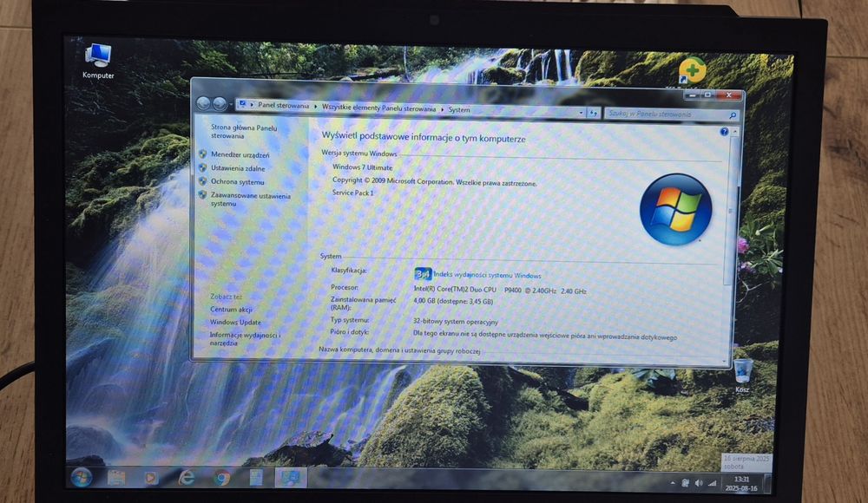Screen dimensions: 868x503
Task: Open Centrum akcji link
Action: [x=231, y=310]
